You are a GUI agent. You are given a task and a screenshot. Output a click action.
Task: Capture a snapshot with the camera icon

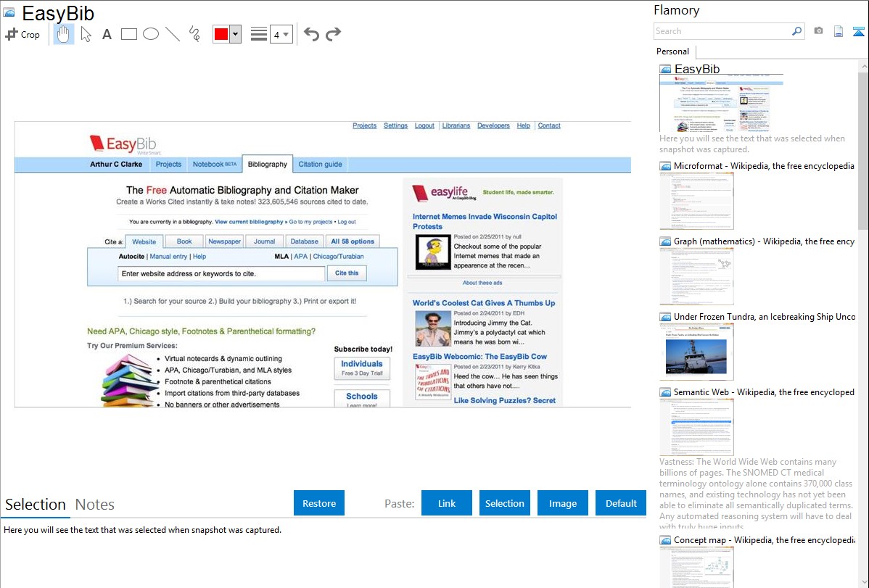(818, 31)
